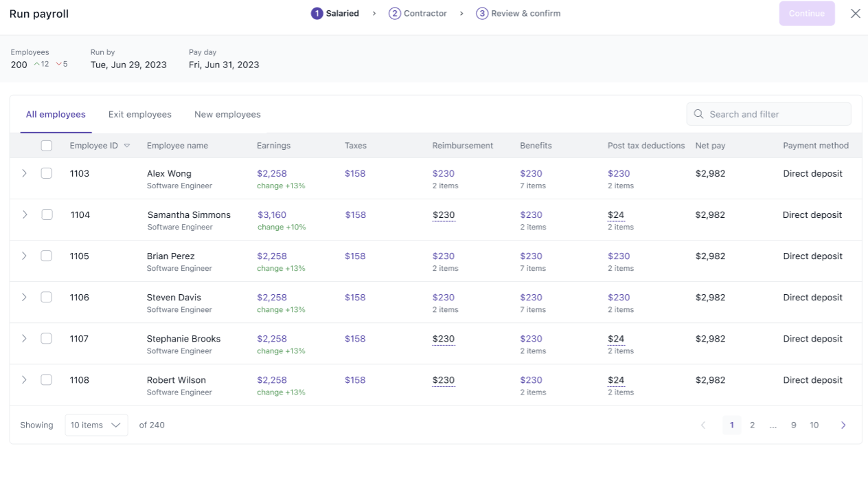Screen dimensions: 868x477
Task: Click the Search and filter field
Action: pos(776,114)
